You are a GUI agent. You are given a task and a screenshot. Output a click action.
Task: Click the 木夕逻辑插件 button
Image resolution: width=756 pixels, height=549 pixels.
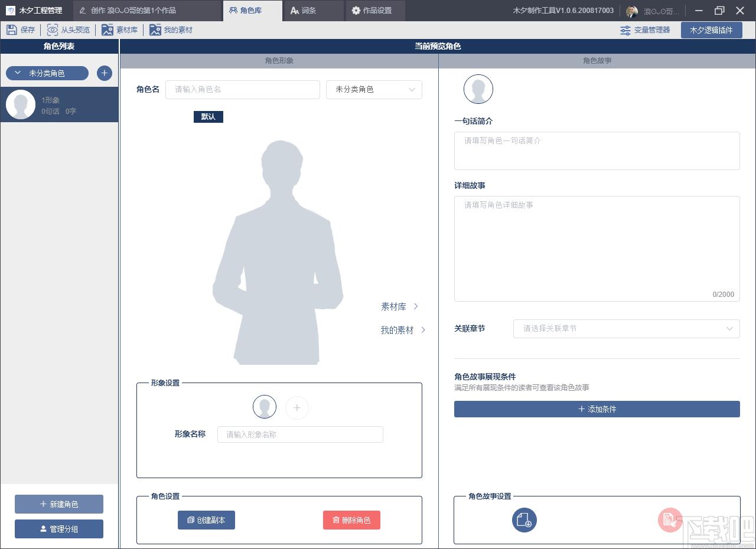[711, 30]
